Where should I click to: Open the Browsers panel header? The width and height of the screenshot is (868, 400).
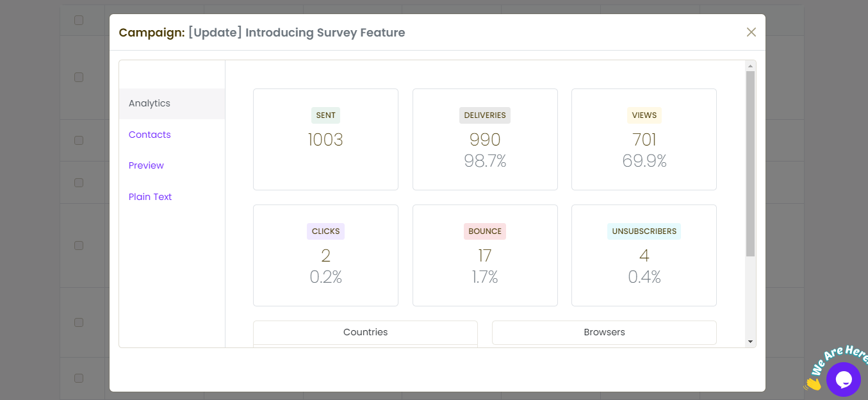pos(604,332)
